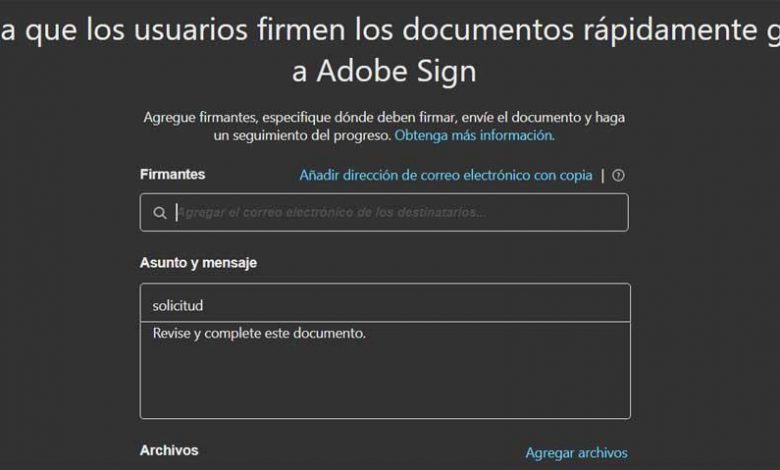Click the subject field containing 'solicitud'
The height and width of the screenshot is (470, 780).
[385, 303]
